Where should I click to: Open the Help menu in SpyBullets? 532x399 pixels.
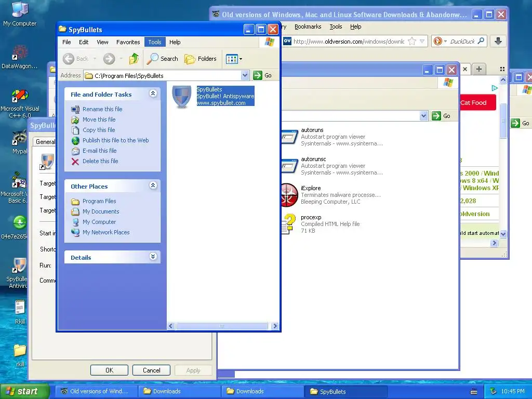point(175,42)
